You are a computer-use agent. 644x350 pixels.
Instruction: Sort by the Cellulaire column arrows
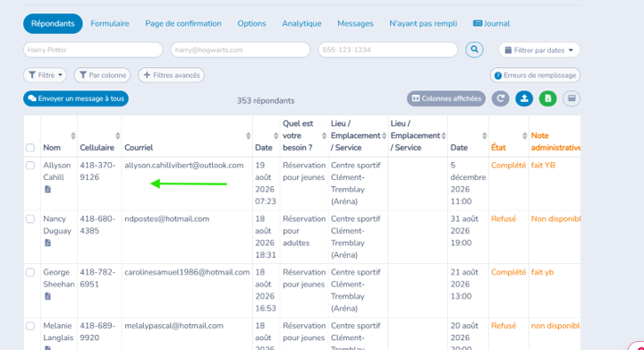click(117, 135)
